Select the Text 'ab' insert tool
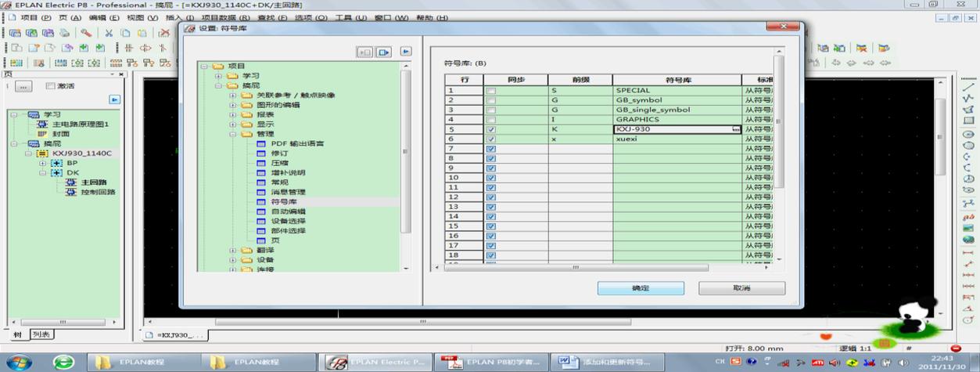This screenshot has height=372, width=980. (x=968, y=216)
